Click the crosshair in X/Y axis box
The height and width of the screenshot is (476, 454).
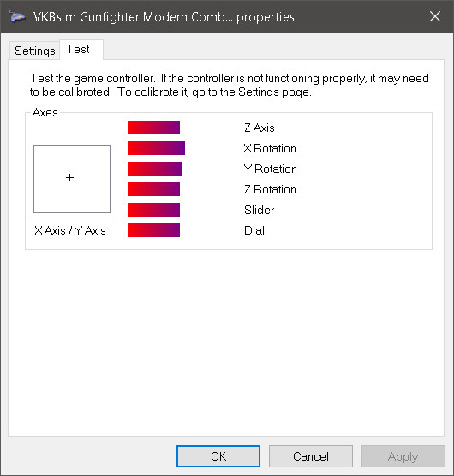[x=70, y=177]
